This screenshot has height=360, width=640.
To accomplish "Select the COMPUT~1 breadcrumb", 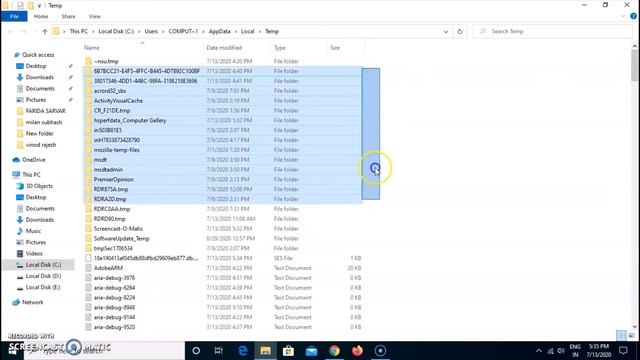I will 183,31.
